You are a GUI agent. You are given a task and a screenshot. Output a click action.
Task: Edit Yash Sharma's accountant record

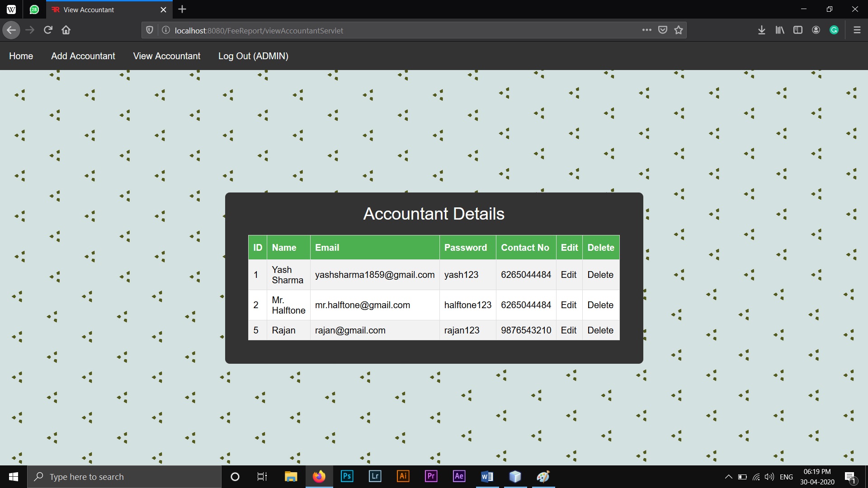(x=568, y=275)
